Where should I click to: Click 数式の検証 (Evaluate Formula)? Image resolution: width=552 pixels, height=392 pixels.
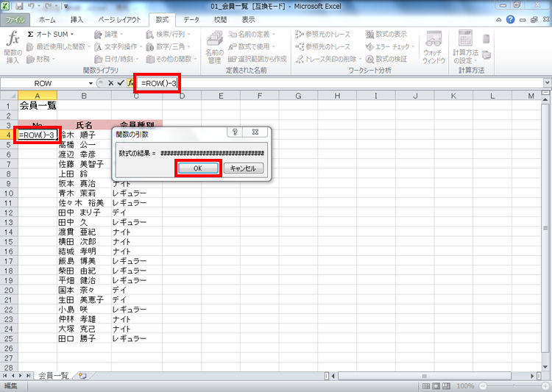(x=386, y=59)
